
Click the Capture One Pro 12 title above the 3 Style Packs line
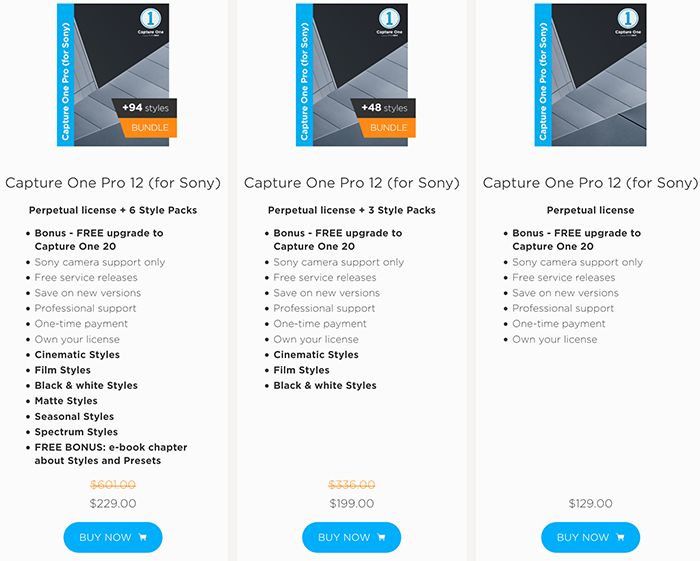(x=352, y=183)
